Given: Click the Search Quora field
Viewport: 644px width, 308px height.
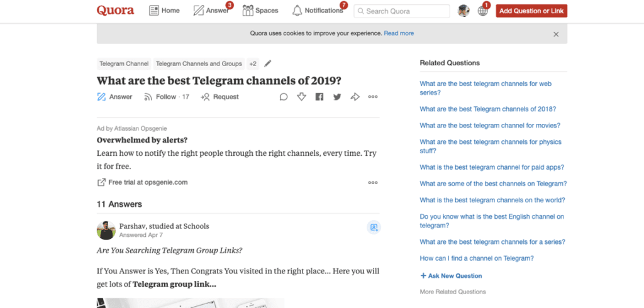Looking at the screenshot, I should [x=402, y=11].
